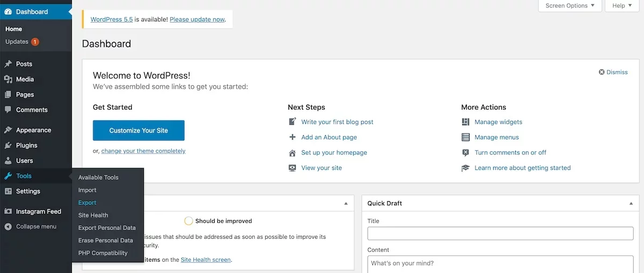Click the Settings sliders icon
This screenshot has width=644, height=273.
click(8, 191)
